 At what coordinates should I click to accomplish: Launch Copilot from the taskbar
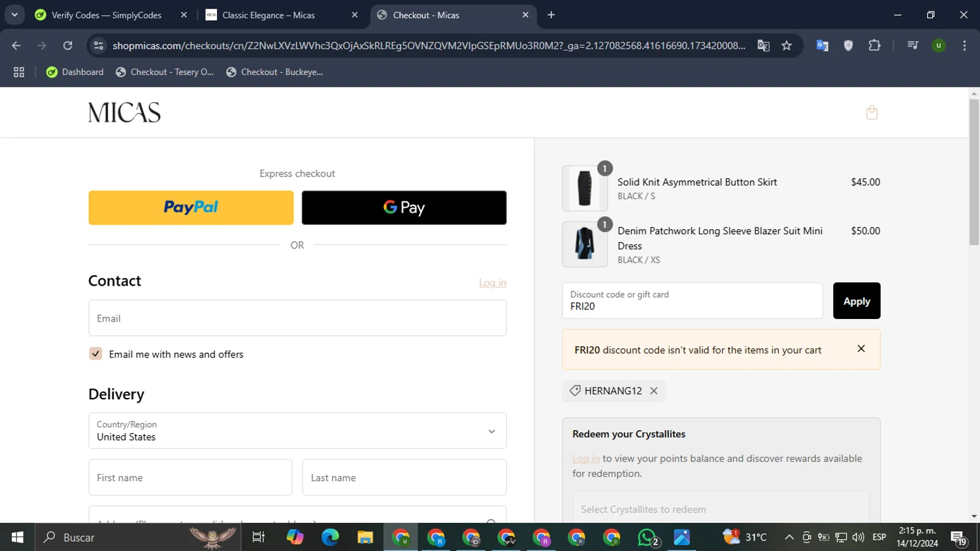tap(295, 537)
